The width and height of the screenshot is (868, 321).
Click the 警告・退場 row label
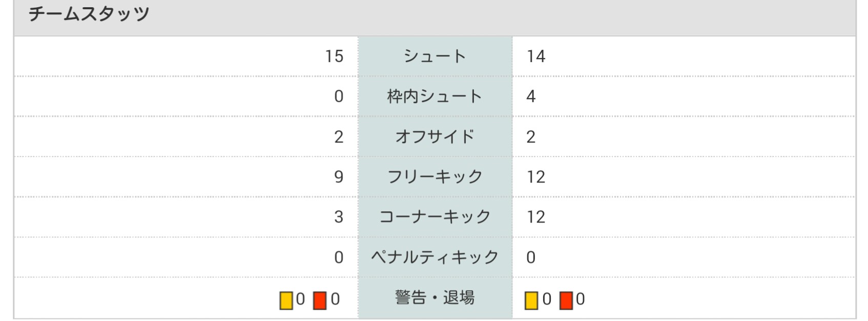pos(435,297)
